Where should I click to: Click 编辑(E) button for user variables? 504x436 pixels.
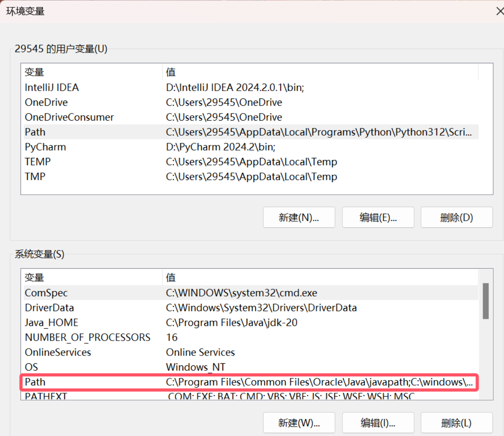click(378, 217)
